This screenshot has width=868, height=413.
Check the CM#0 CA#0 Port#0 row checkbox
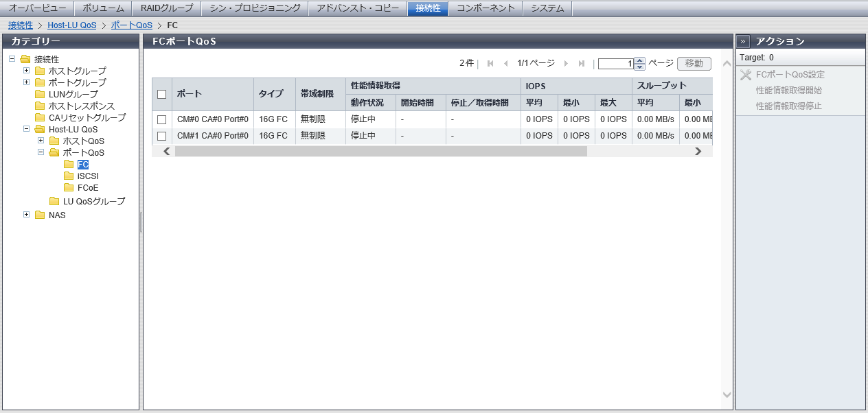coord(162,119)
